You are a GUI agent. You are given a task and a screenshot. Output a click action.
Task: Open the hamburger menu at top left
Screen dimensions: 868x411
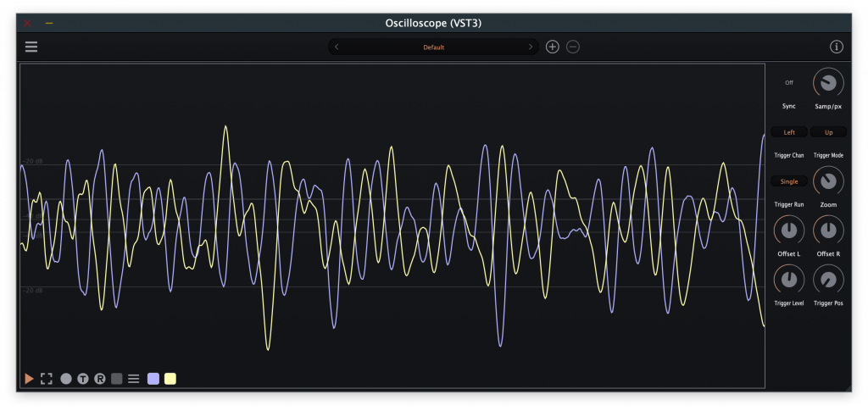pos(31,47)
